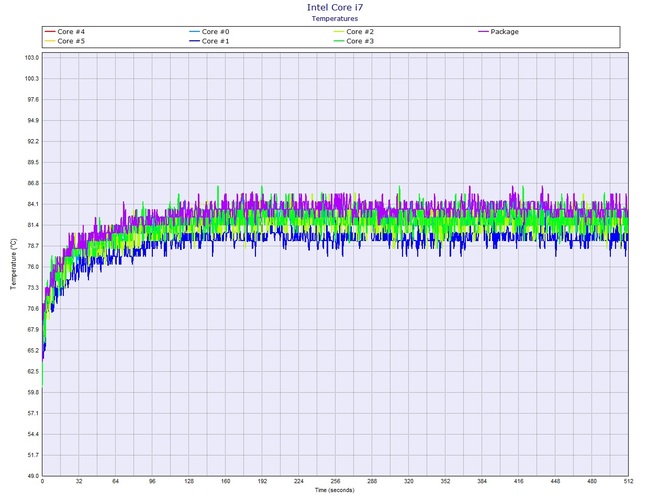Click the 59.8 y-axis value
The width and height of the screenshot is (670, 502).
click(33, 392)
